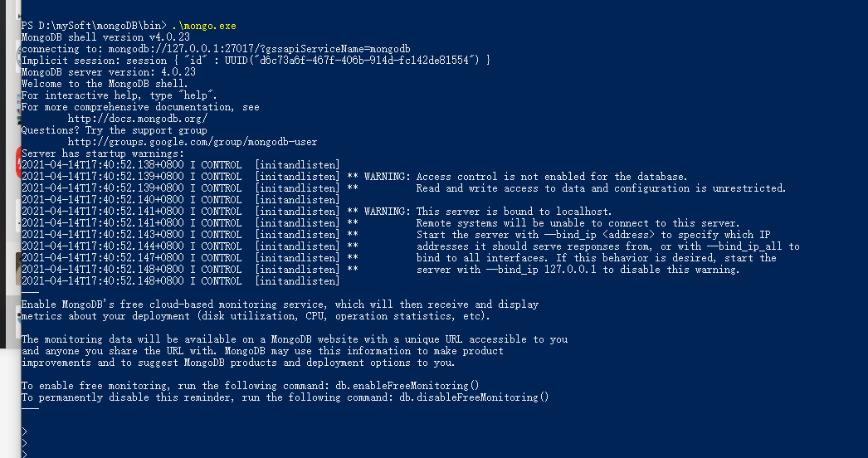Click the db.disableFreeMonitoring() command text
868x458 pixels.
(x=474, y=397)
